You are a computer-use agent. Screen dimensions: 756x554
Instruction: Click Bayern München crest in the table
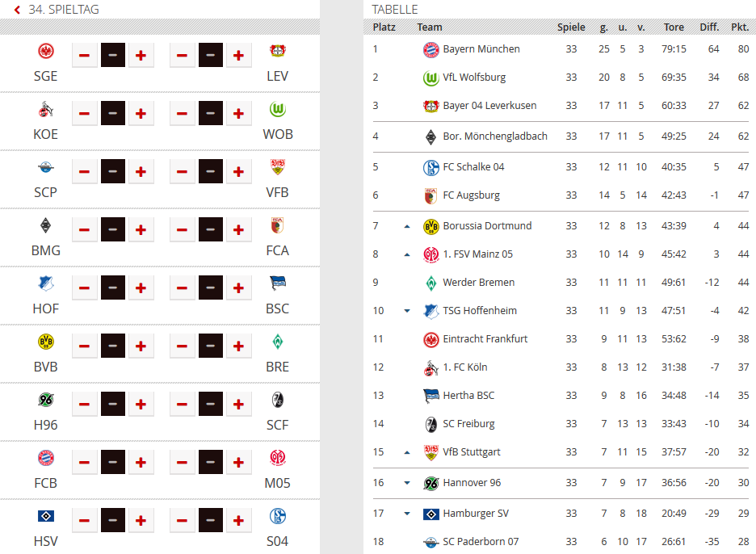pos(431,49)
